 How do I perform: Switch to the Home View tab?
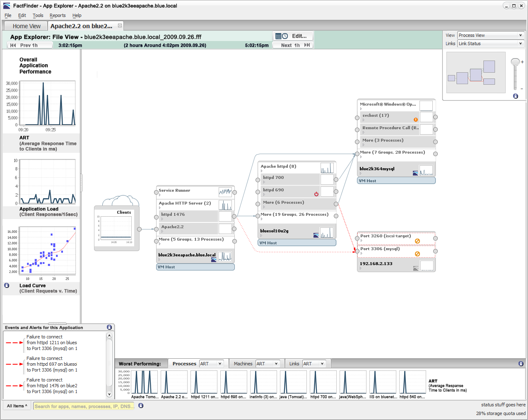[x=27, y=26]
